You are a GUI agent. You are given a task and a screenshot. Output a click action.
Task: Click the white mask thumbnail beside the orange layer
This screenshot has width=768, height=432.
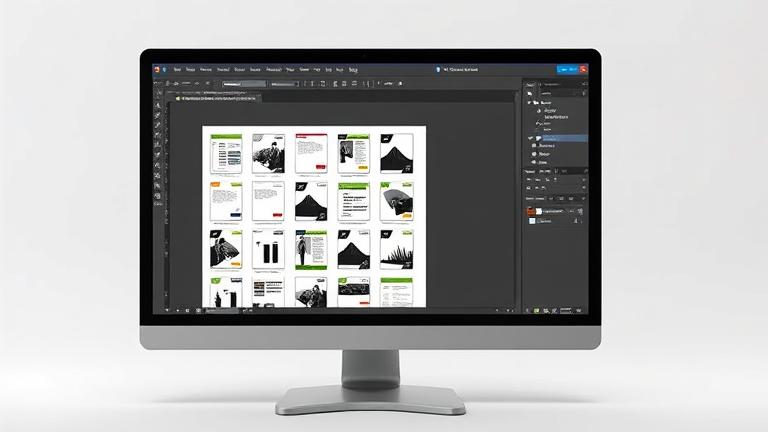coord(539,211)
